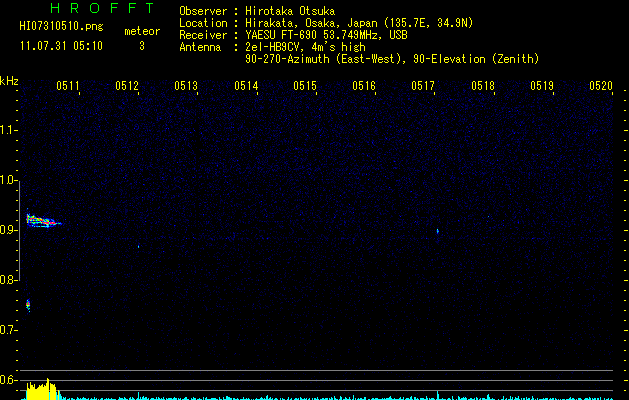Click the 'meteor' count label

[142, 31]
